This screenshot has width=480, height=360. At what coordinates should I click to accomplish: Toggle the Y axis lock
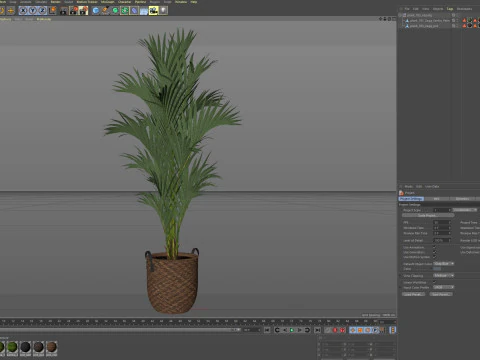[x=32, y=11]
